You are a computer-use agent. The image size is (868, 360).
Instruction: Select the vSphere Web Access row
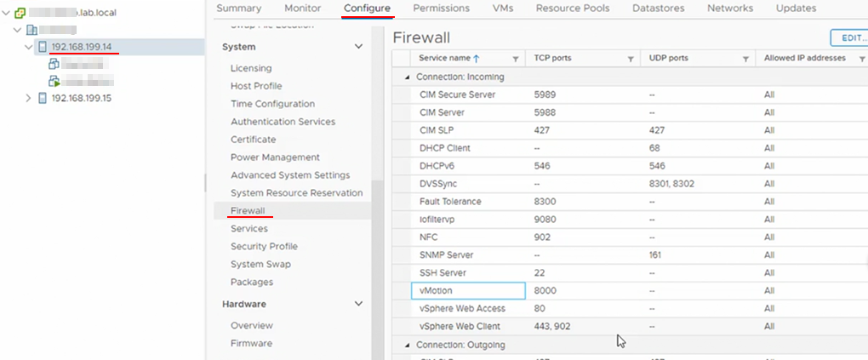[x=630, y=308]
